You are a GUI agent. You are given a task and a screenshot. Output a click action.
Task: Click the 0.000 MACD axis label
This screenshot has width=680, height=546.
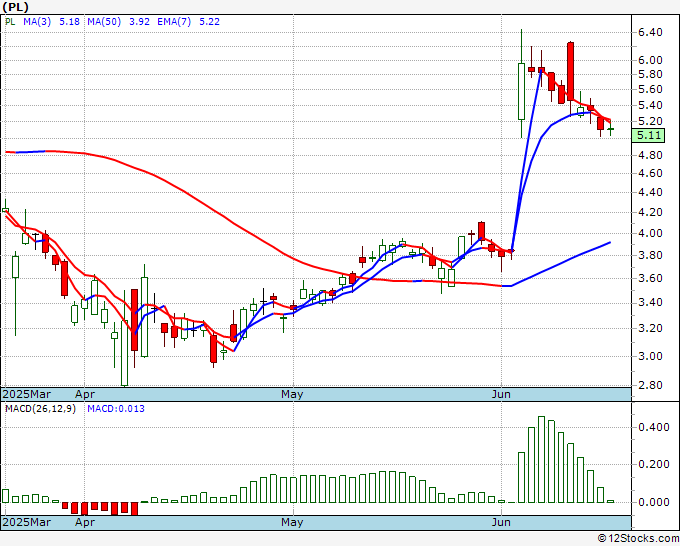coord(654,502)
